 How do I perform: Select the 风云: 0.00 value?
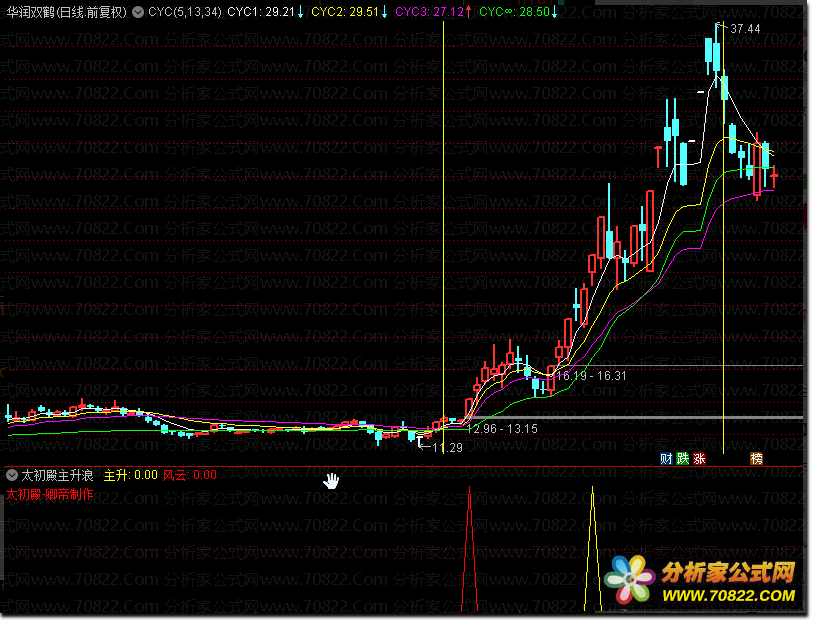point(190,475)
